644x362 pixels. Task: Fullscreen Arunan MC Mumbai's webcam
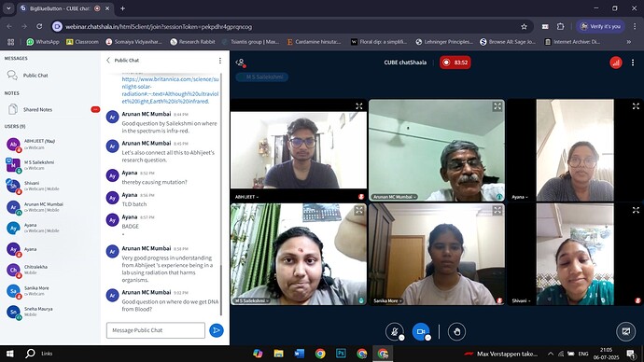point(497,106)
